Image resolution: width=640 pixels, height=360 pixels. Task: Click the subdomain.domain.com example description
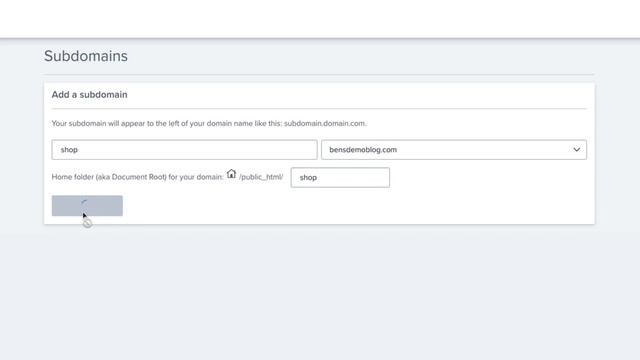coord(209,123)
